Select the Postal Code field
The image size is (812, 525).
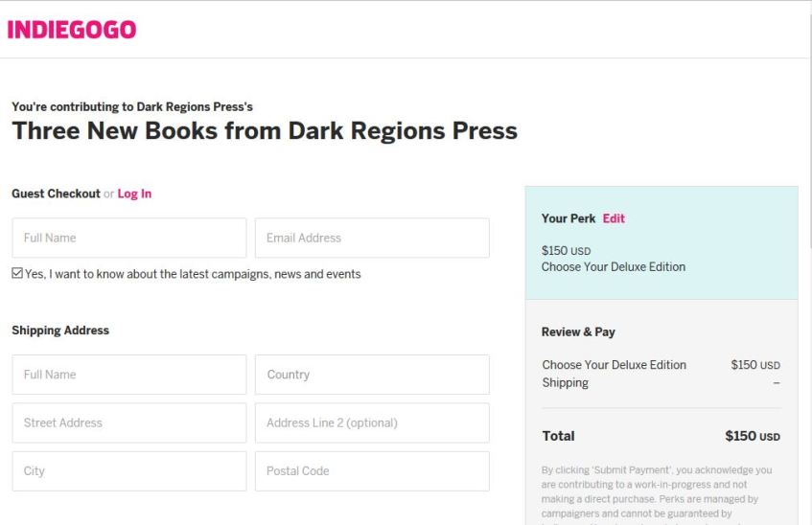(372, 471)
